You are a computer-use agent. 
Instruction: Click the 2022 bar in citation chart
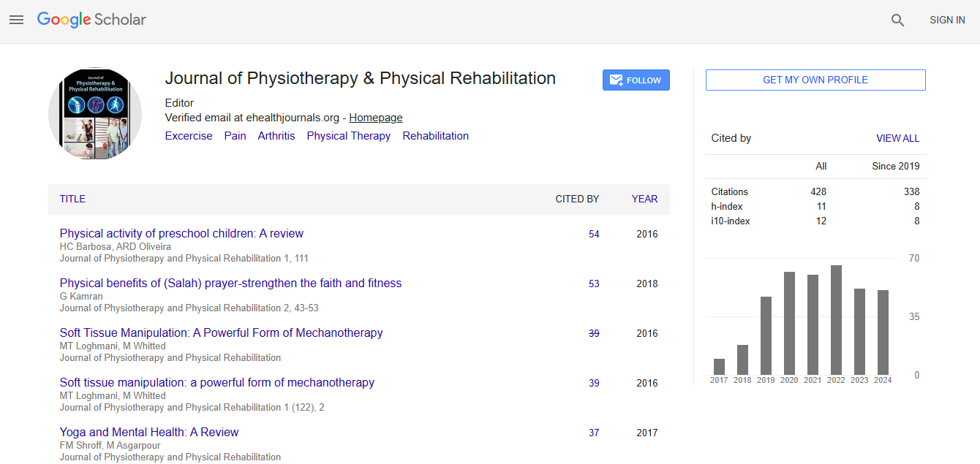click(836, 320)
